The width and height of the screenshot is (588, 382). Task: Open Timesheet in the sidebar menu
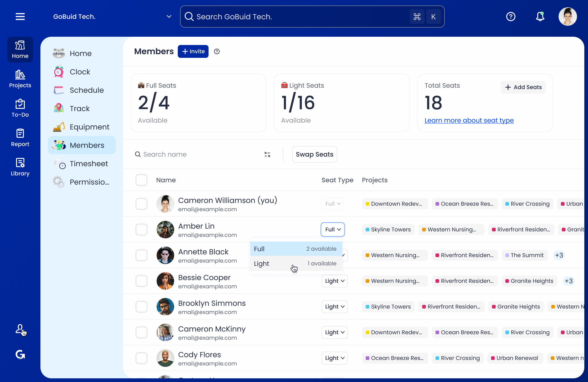[88, 163]
